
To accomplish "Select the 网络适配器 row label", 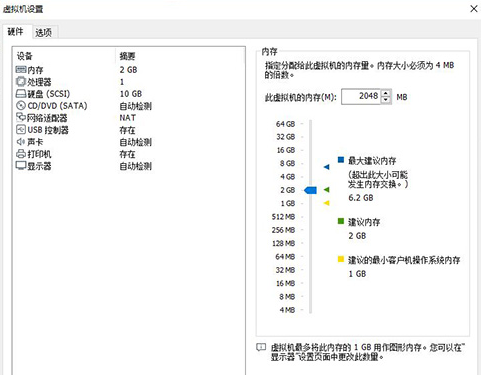I will (x=47, y=118).
